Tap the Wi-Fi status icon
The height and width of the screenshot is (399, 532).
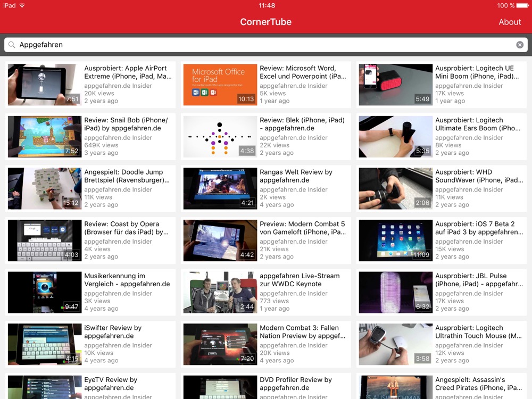click(x=22, y=6)
